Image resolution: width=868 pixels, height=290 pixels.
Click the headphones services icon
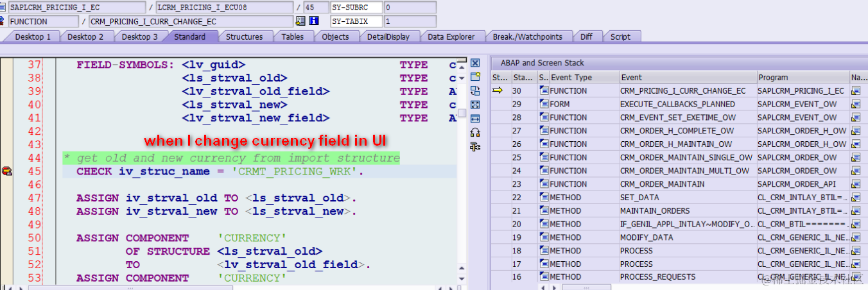475,133
